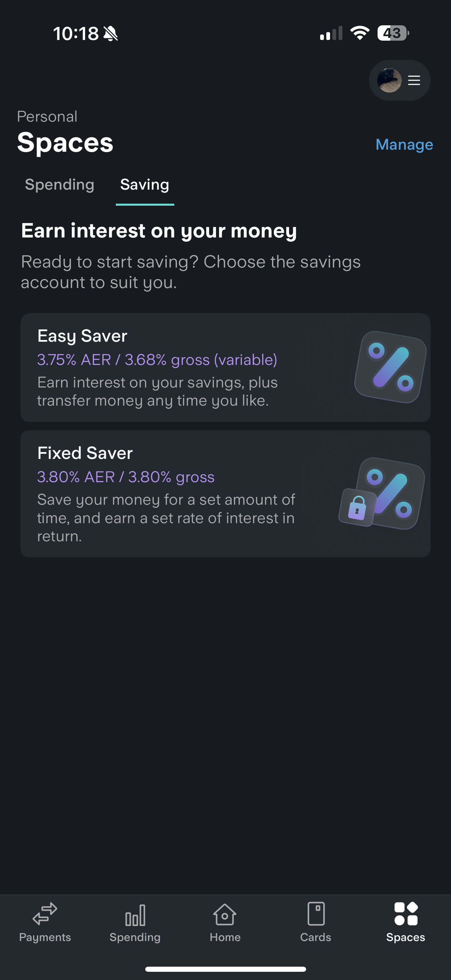This screenshot has width=451, height=980.
Task: Tap the Payments arrows icon
Action: click(45, 914)
